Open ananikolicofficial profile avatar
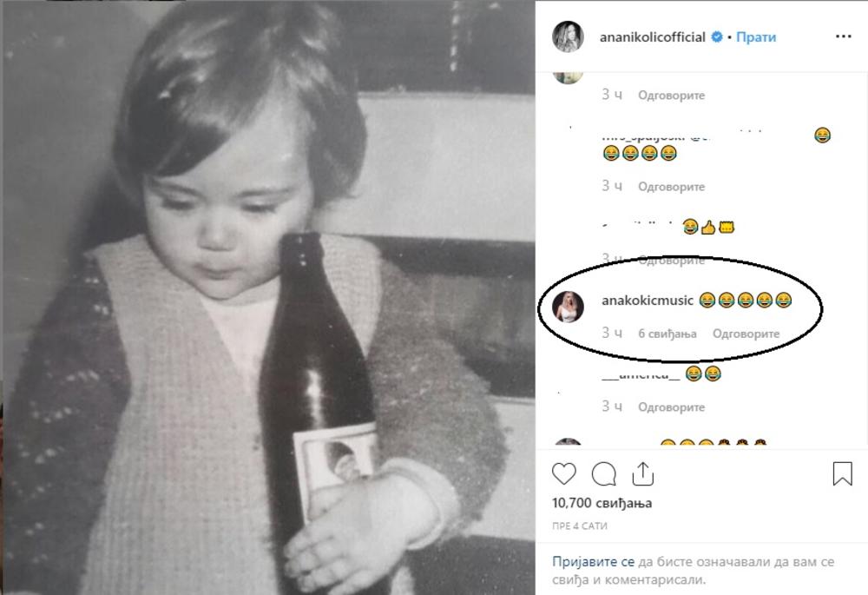This screenshot has height=595, width=868. point(569,37)
